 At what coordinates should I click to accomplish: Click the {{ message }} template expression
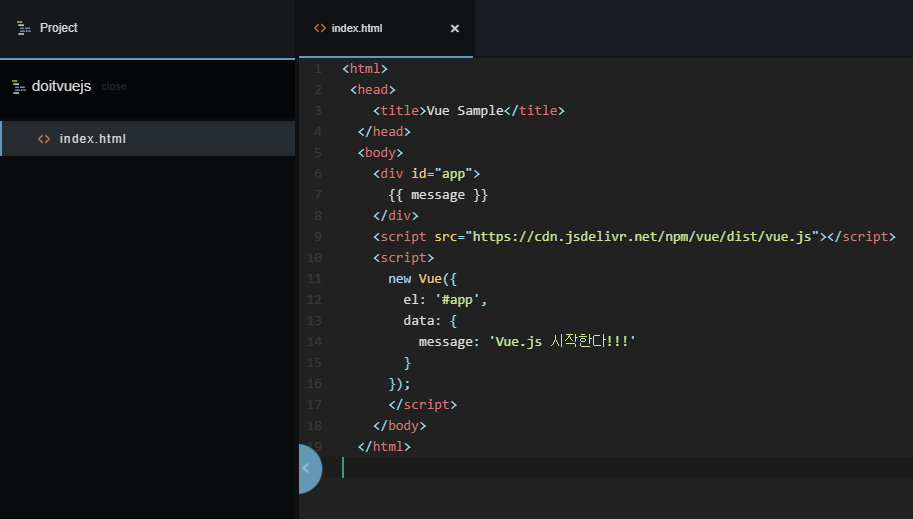click(438, 195)
